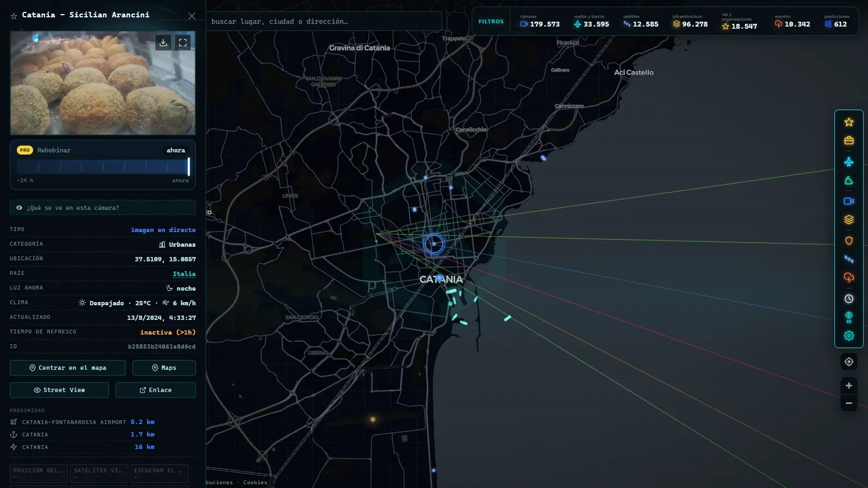868x488 pixels.
Task: Close the Catania camera panel
Action: pyautogui.click(x=192, y=16)
